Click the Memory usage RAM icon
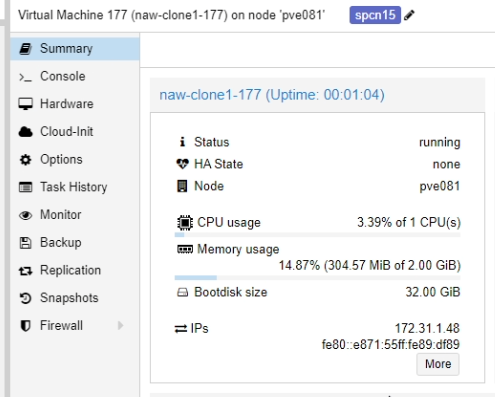The width and height of the screenshot is (495, 397). (185, 249)
